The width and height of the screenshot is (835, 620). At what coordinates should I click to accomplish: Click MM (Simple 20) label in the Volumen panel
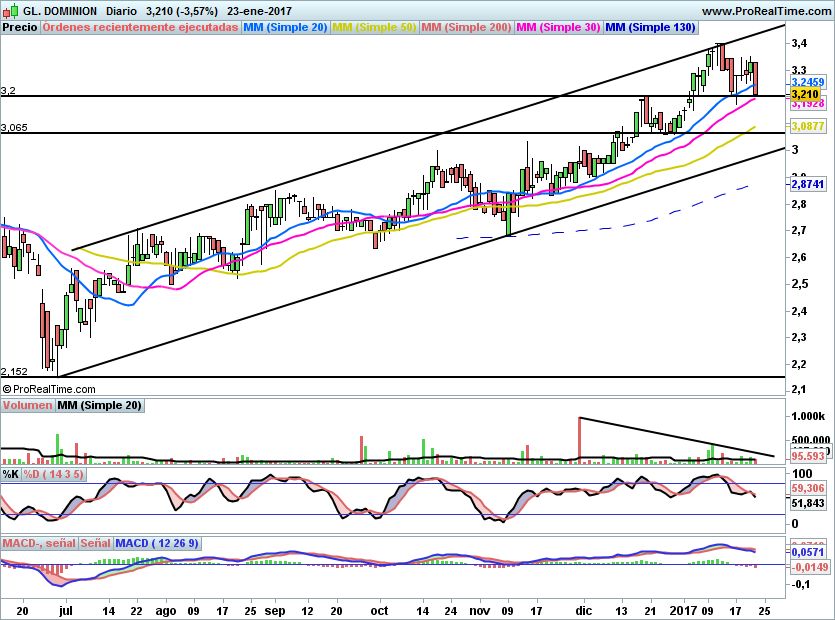100,405
